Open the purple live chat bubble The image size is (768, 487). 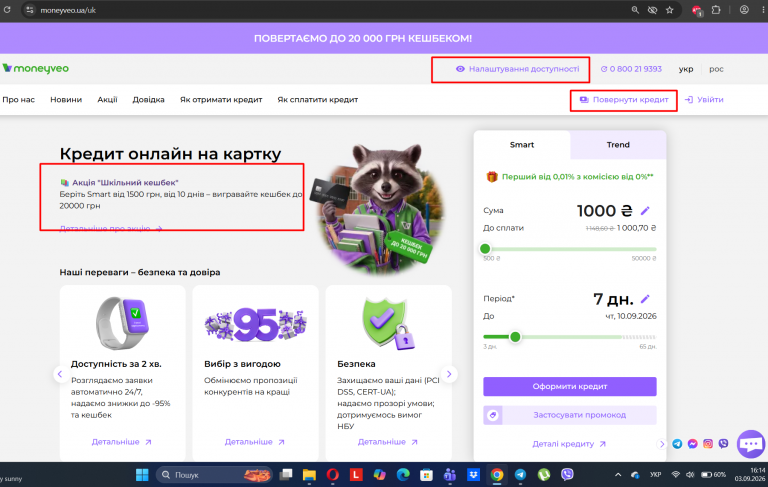pos(751,444)
